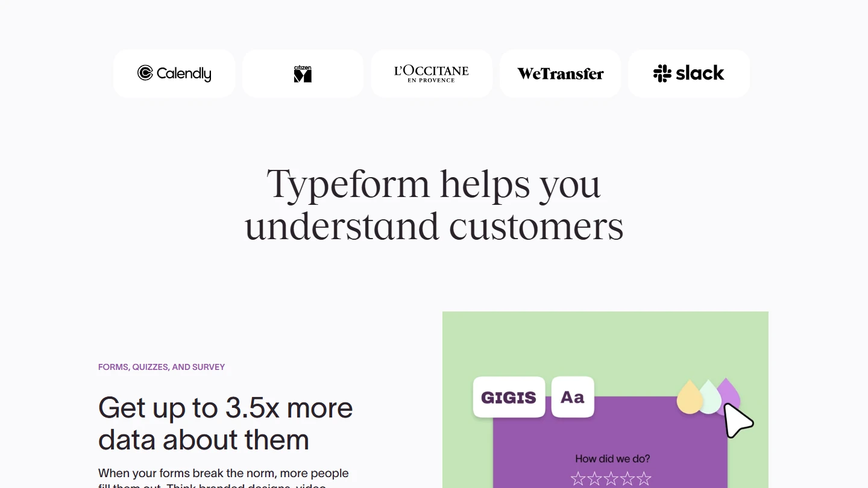Viewport: 868px width, 488px height.
Task: Click the 'How did we do?' question text
Action: (x=612, y=458)
